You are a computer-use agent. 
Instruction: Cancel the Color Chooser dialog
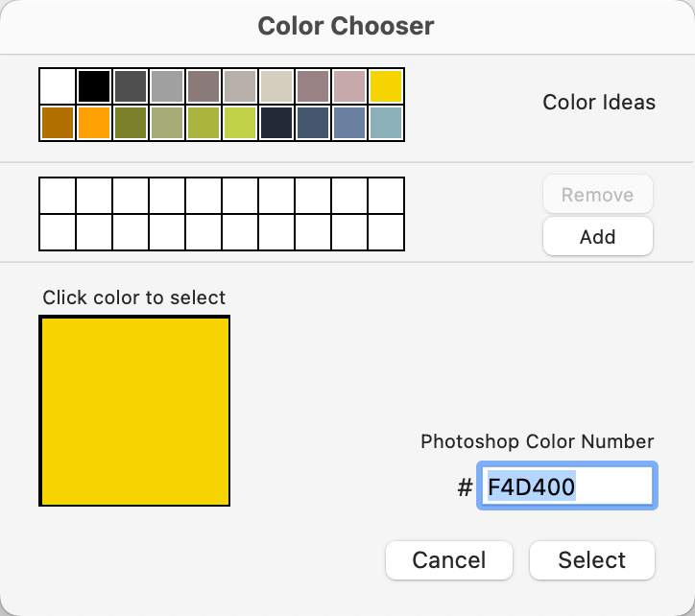coord(449,560)
